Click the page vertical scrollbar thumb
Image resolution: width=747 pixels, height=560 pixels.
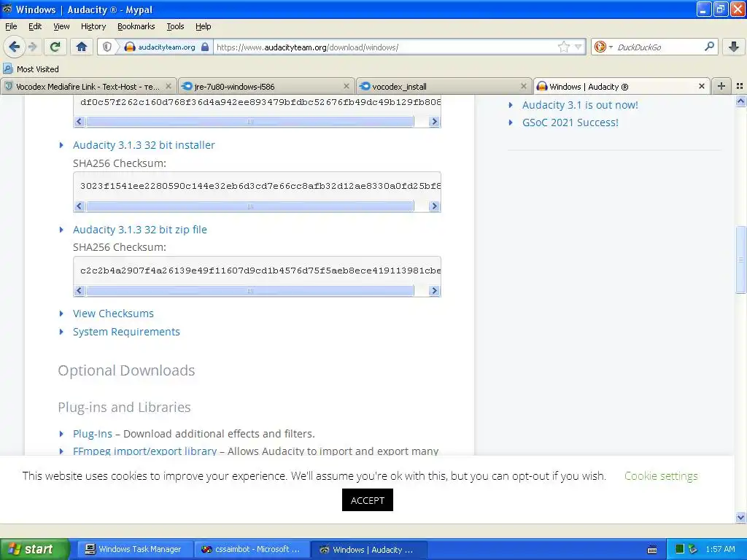[x=741, y=260]
